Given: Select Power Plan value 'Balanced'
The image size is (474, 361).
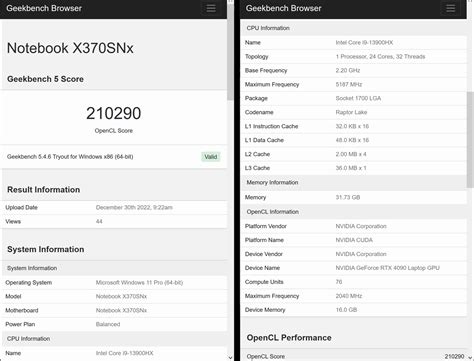Looking at the screenshot, I should pos(108,324).
